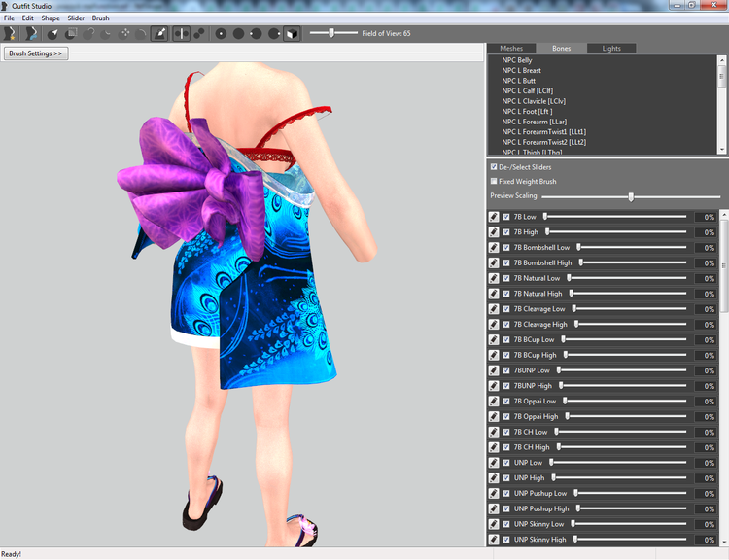The width and height of the screenshot is (729, 560).
Task: Choose the Mask brush tool icon
Action: 71,33
